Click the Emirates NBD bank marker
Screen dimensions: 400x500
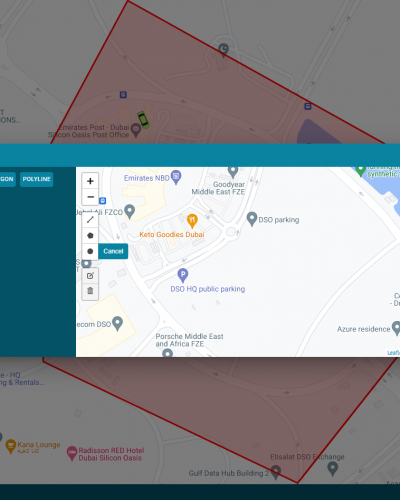(176, 177)
